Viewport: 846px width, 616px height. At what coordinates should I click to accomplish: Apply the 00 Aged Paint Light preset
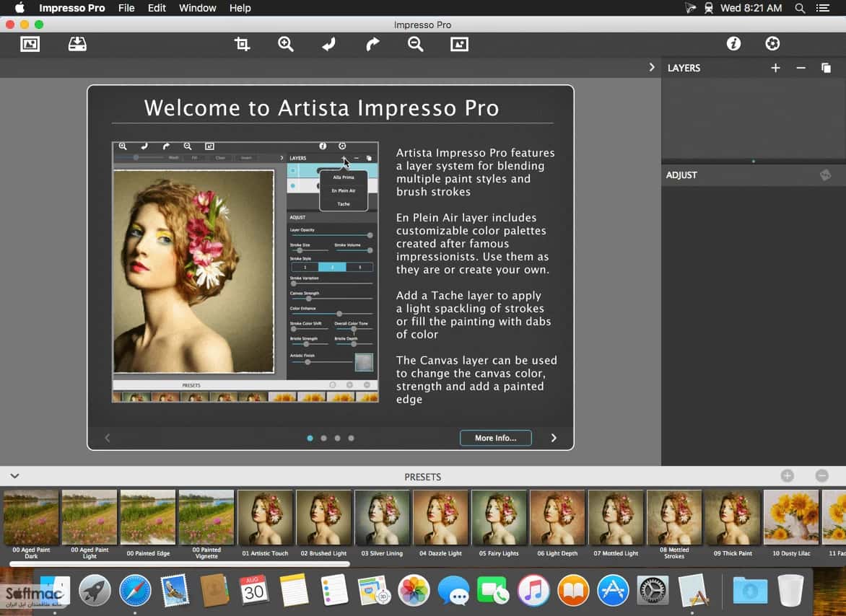pyautogui.click(x=90, y=523)
